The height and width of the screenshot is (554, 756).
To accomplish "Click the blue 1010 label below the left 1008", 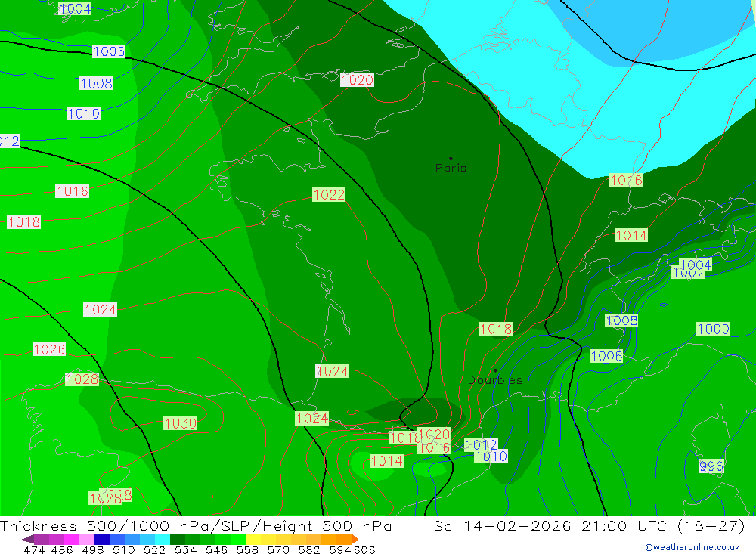I will (83, 114).
